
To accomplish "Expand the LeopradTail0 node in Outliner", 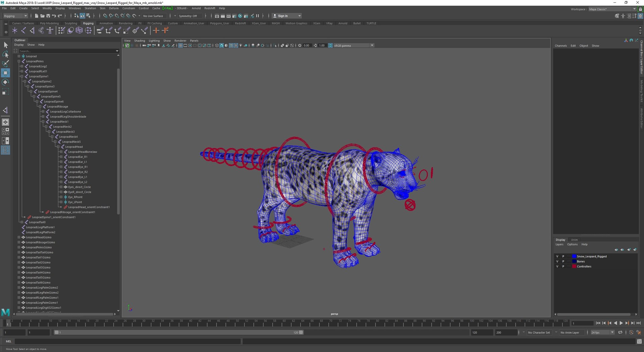I will [22, 222].
